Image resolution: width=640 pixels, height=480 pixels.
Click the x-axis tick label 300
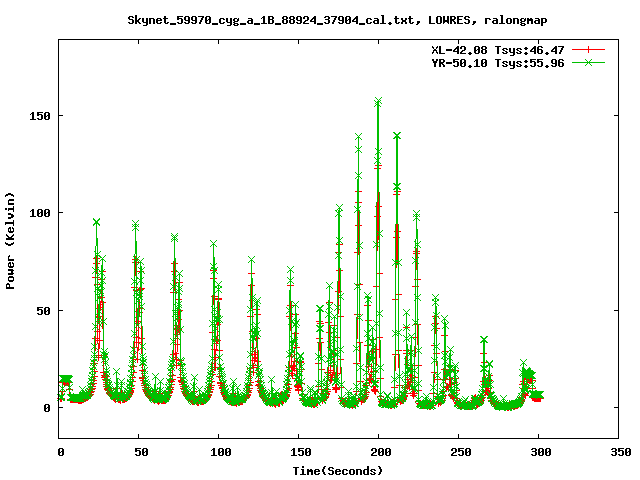(x=541, y=452)
